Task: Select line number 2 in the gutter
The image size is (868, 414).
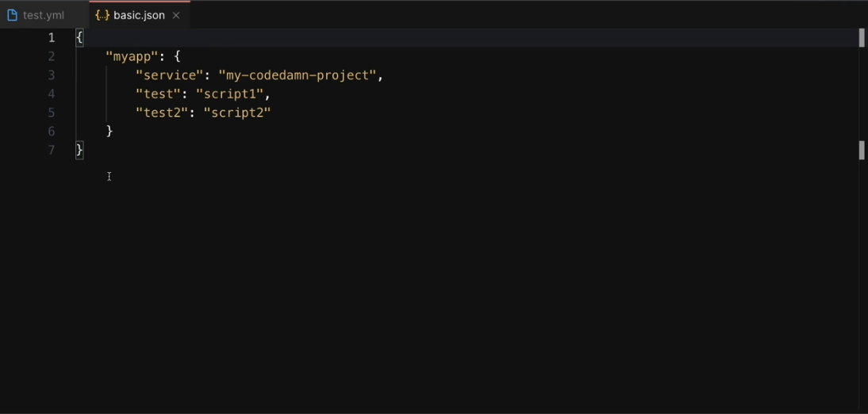Action: pyautogui.click(x=52, y=56)
